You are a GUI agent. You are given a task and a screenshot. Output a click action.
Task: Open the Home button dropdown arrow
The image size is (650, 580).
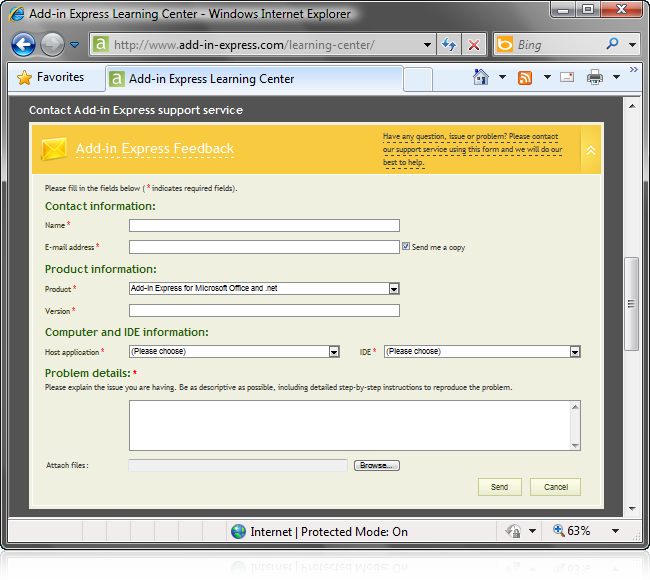[x=502, y=77]
